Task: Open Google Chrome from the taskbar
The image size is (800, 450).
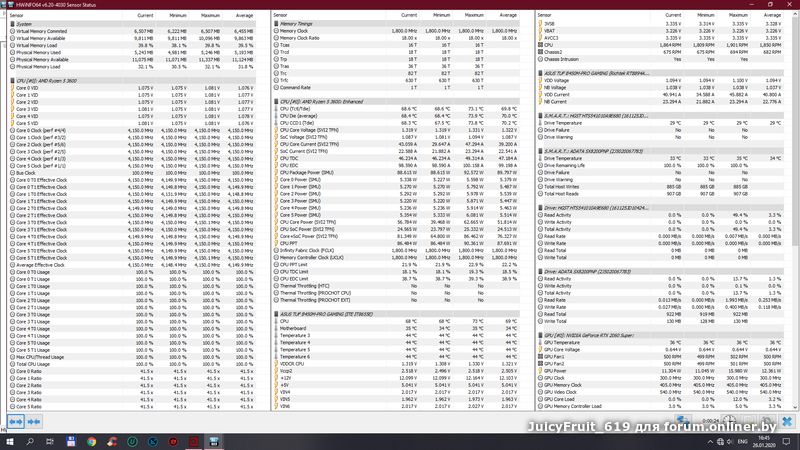Action: pyautogui.click(x=90, y=441)
